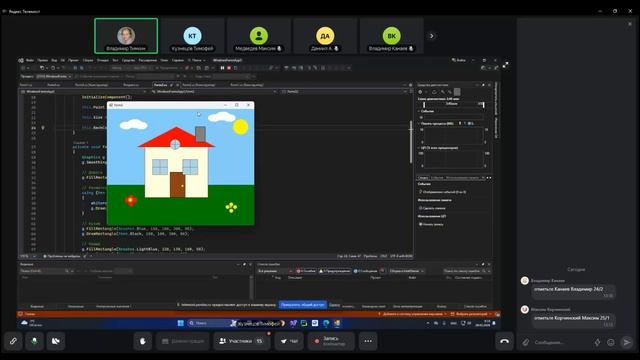Click Добавить в систему управления версиями
640x360 pixels.
[x=412, y=314]
